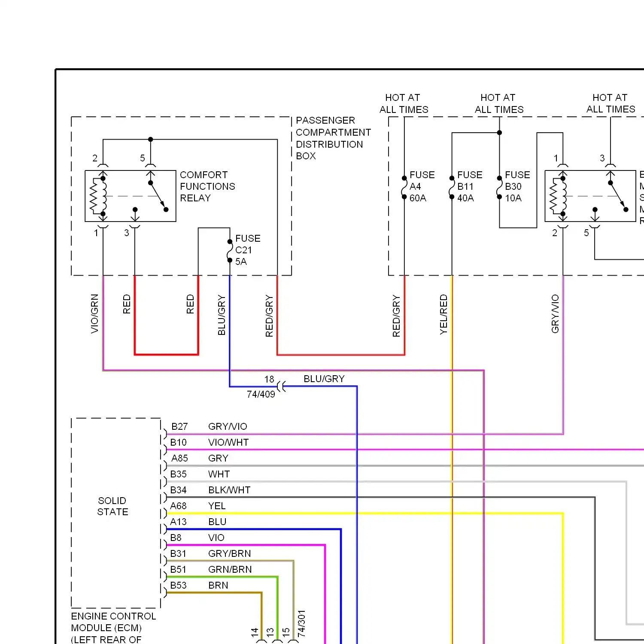The width and height of the screenshot is (644, 644).
Task: Click pin number 15 at bottom
Action: coord(286,632)
